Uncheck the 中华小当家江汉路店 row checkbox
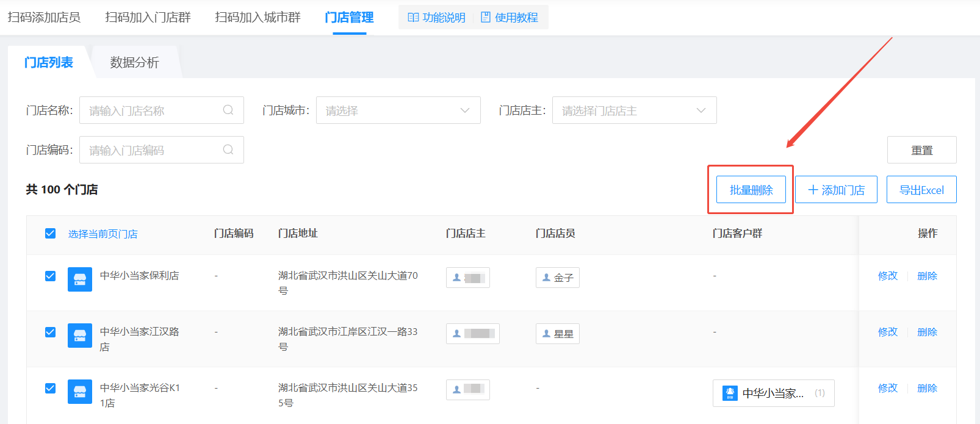The height and width of the screenshot is (424, 980). (51, 332)
